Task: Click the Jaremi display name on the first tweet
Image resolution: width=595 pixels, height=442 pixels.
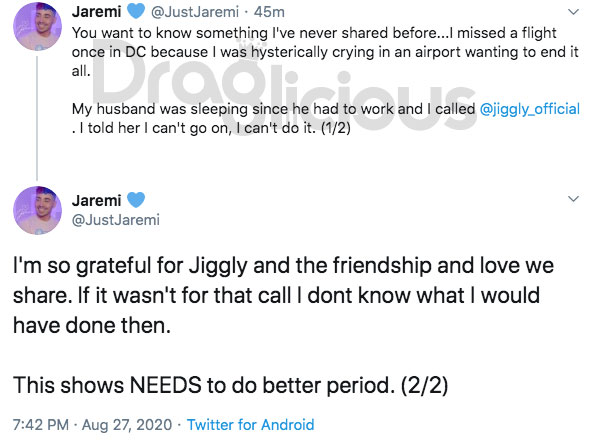Action: tap(96, 12)
